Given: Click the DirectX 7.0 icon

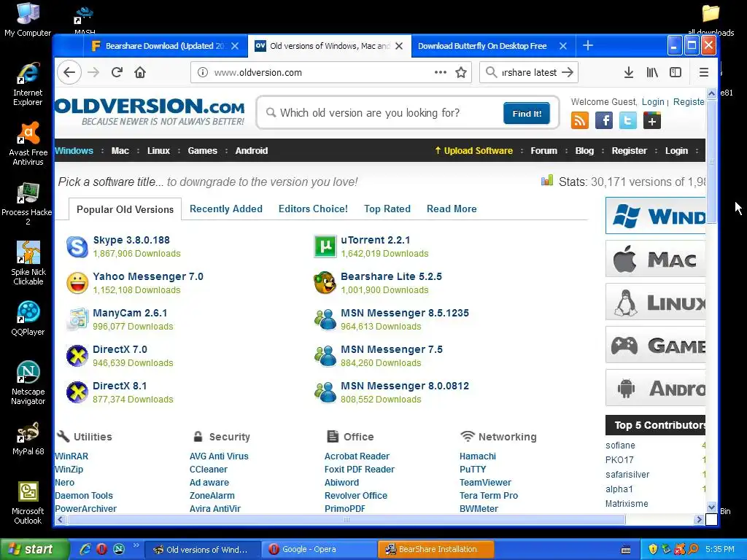Looking at the screenshot, I should coord(77,356).
